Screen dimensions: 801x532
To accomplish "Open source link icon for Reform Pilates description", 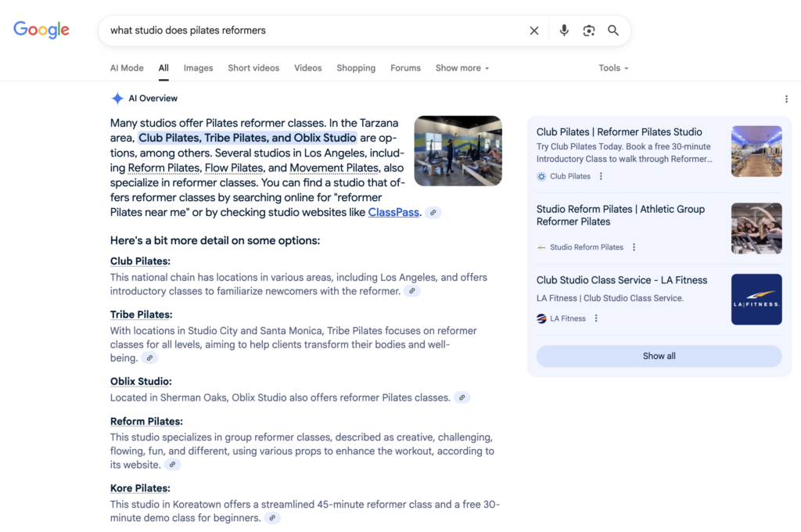I will [x=172, y=465].
